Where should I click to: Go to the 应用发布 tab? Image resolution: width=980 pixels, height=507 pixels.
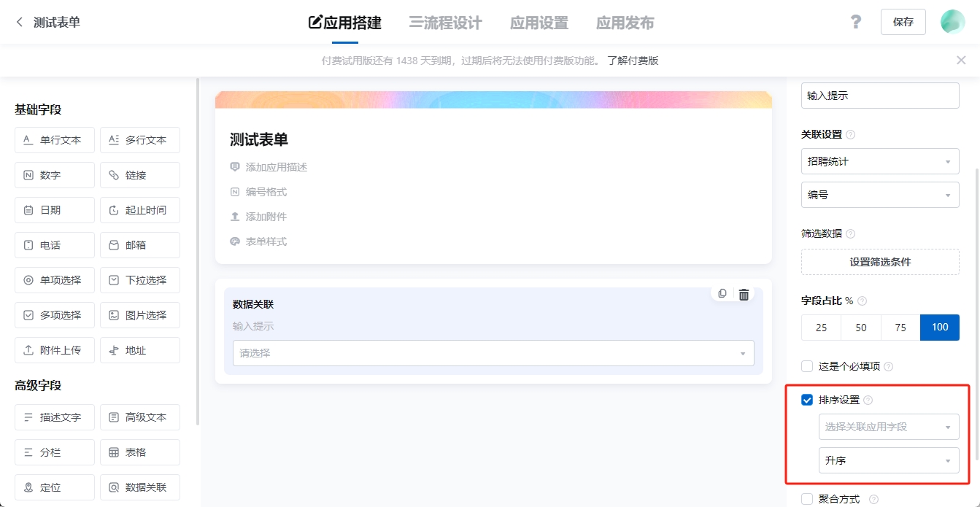point(625,23)
